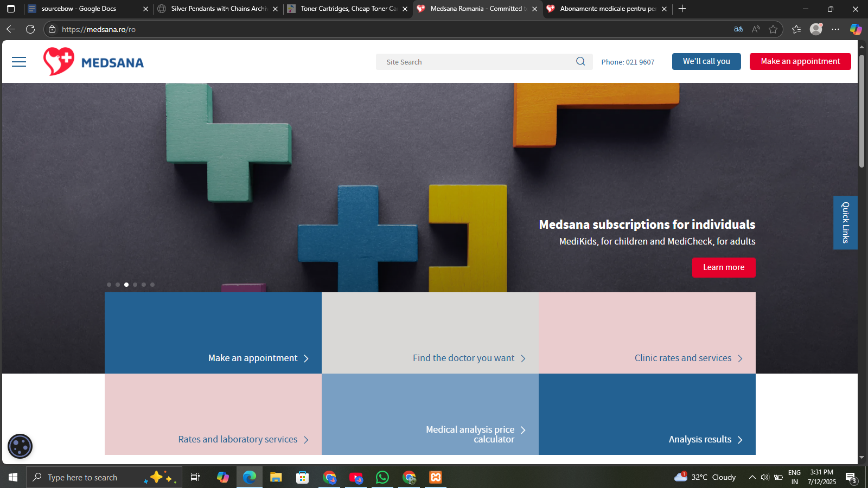Select the active third carousel dot

(126, 285)
